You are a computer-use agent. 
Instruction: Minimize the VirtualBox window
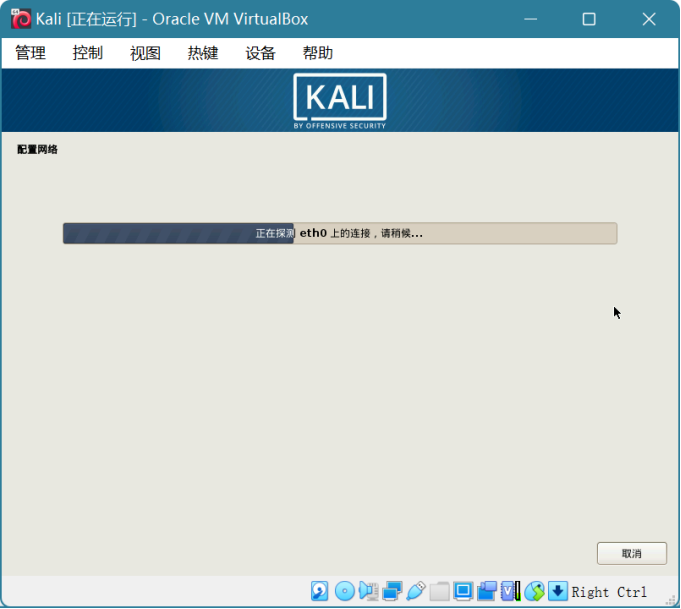[x=531, y=19]
